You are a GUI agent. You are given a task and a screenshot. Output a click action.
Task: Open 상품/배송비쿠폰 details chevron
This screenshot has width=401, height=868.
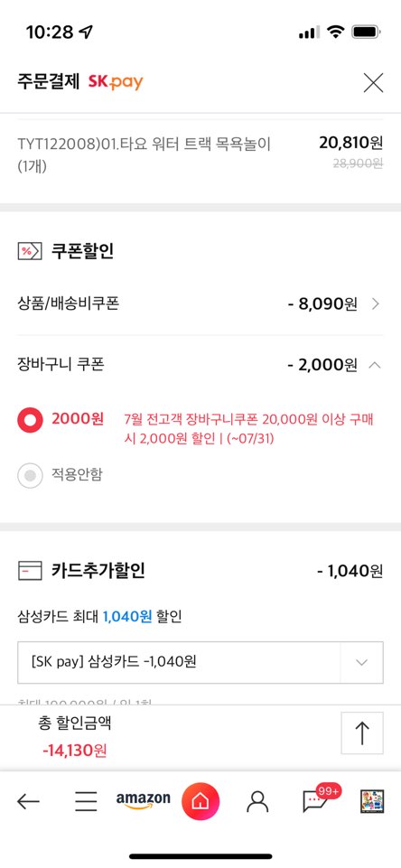click(x=376, y=303)
